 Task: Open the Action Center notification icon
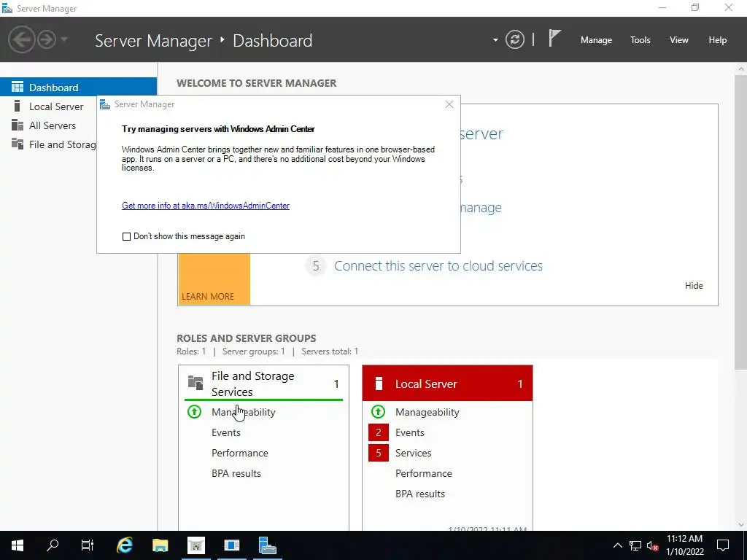pyautogui.click(x=723, y=545)
